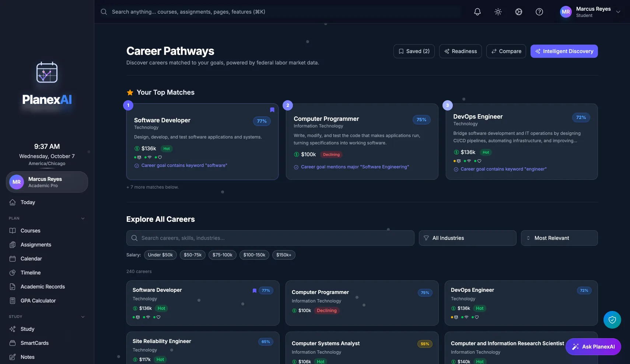Click the Today home icon
This screenshot has width=630, height=364.
13,202
